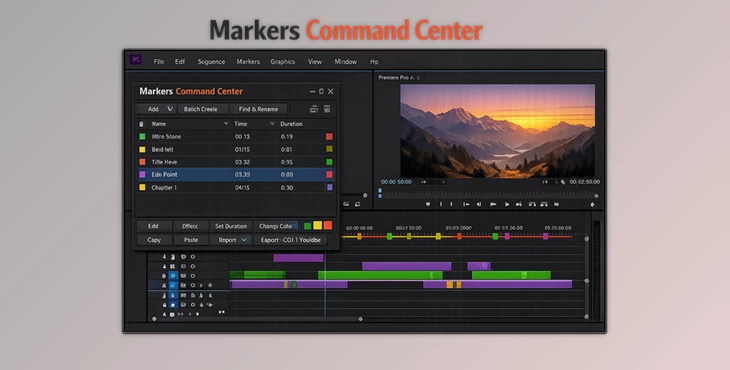Click purple swatch at end of Chaptter 1 row
Screen dimensions: 730x370
pyautogui.click(x=330, y=187)
